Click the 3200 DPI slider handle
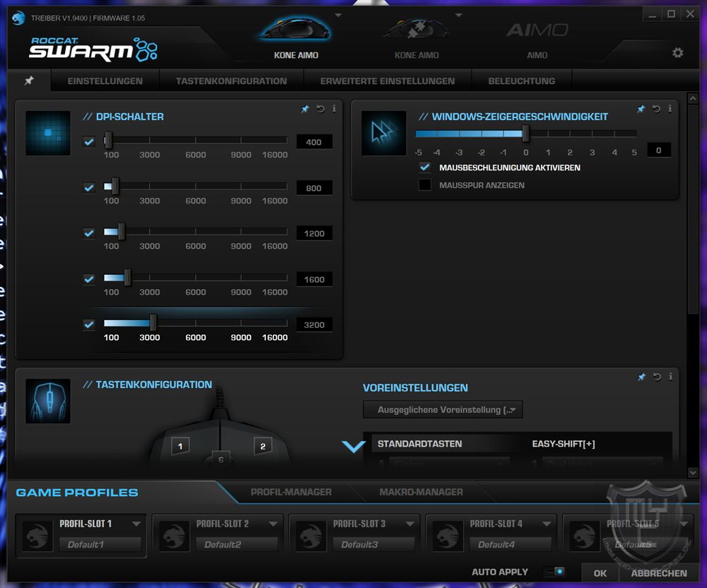Image resolution: width=707 pixels, height=588 pixels. (x=153, y=322)
